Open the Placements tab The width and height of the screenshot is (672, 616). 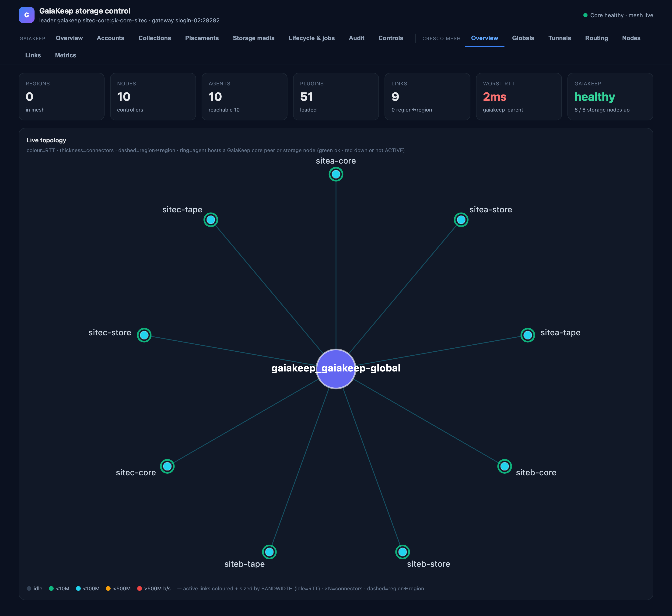pyautogui.click(x=202, y=38)
